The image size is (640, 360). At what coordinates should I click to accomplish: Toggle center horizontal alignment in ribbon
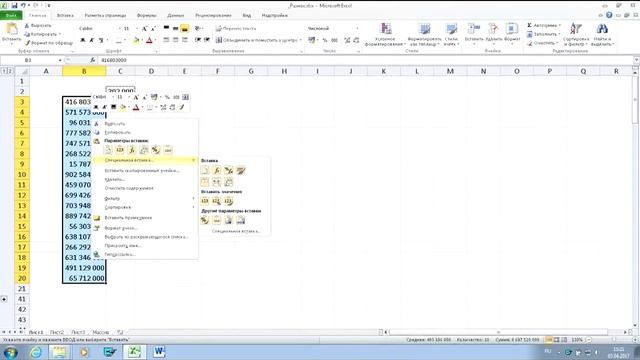click(176, 40)
